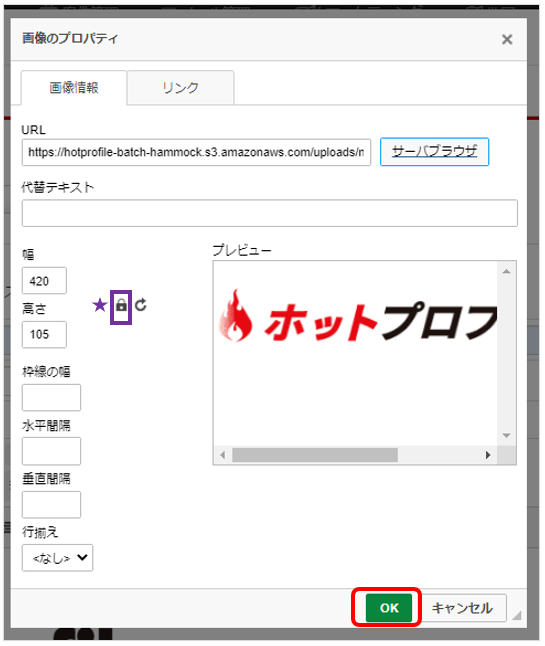The image size is (545, 646).
Task: Click the 幅 width field showing 420
Action: coord(44,281)
